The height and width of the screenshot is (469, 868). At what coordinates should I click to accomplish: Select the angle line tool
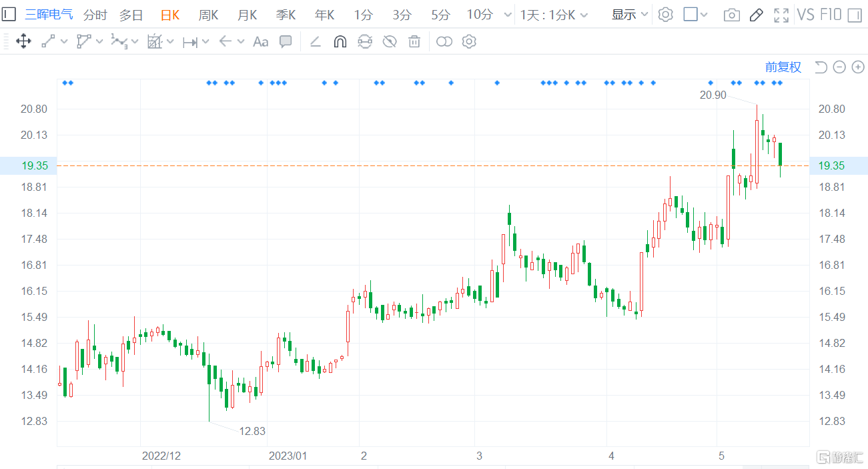pos(316,41)
